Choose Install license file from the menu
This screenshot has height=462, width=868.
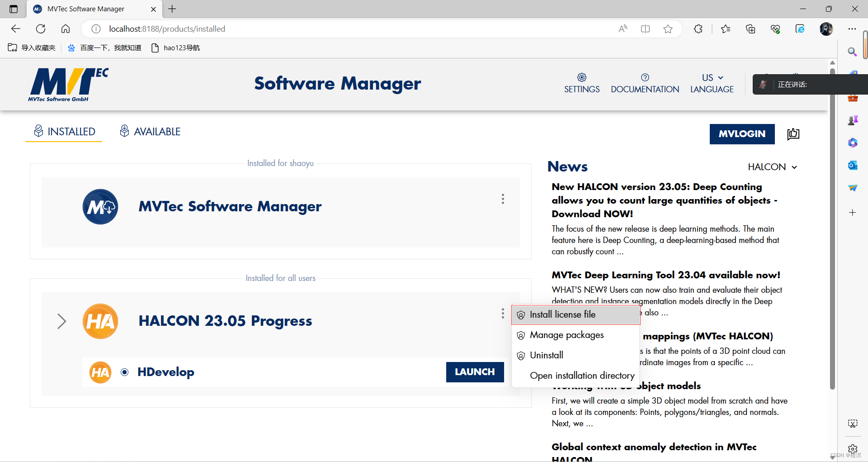576,314
